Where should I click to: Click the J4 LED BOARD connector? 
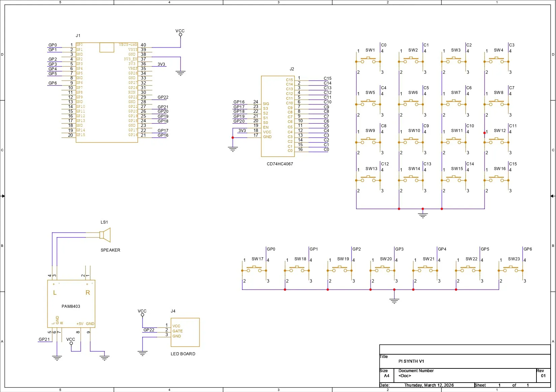[185, 332]
